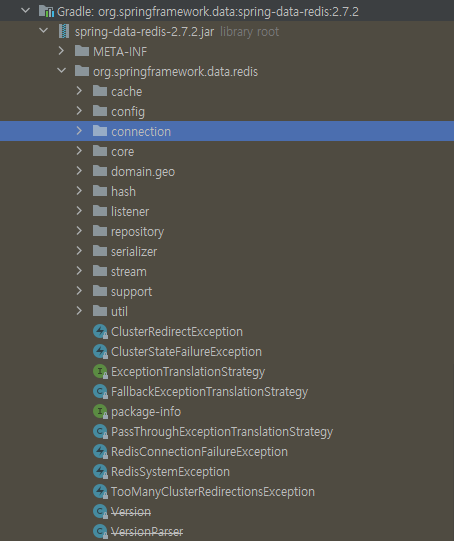Screen dimensions: 454x541
Task: Expand the repository package arrow
Action: 79,231
